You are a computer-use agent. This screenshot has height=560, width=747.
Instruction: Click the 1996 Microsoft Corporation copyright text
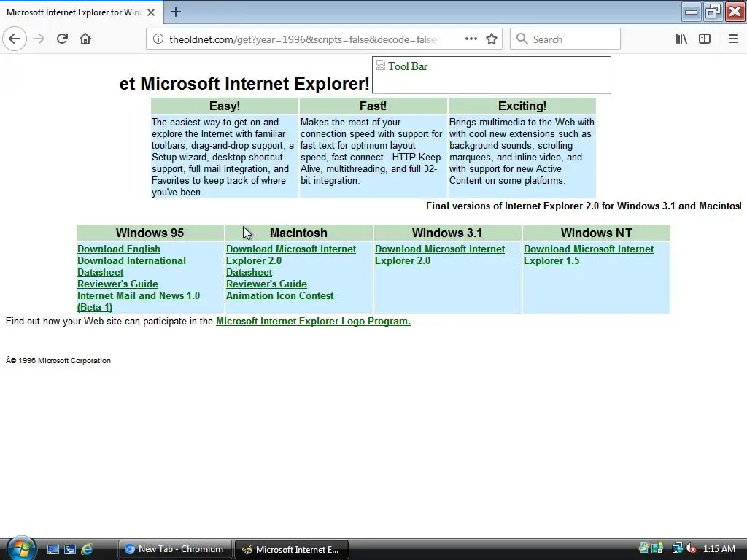[58, 361]
